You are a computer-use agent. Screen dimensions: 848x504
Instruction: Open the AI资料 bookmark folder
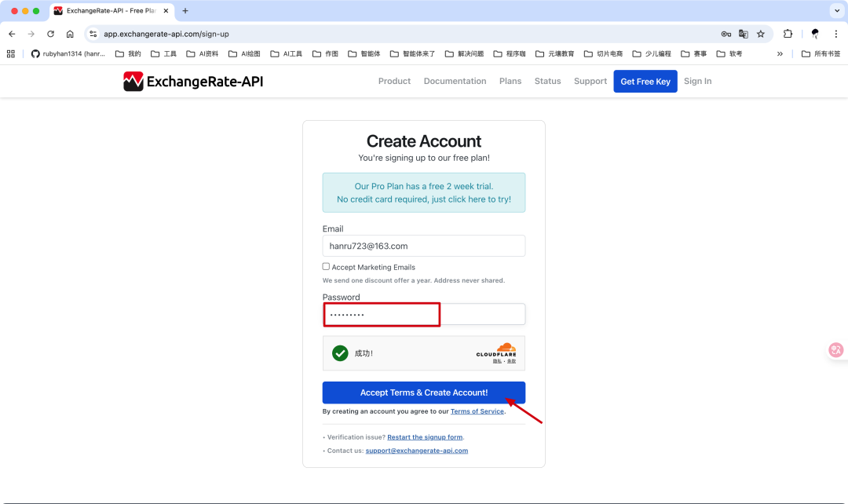[x=203, y=53]
